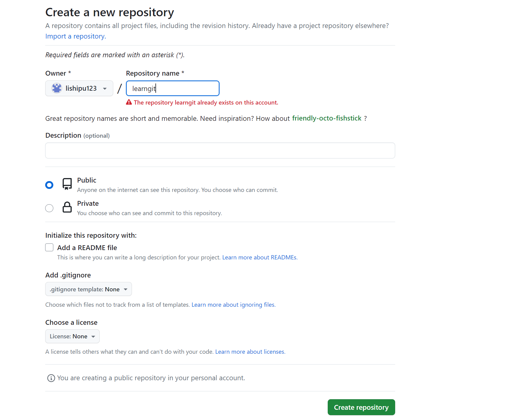Expand the .gitignore template dropdown

88,289
